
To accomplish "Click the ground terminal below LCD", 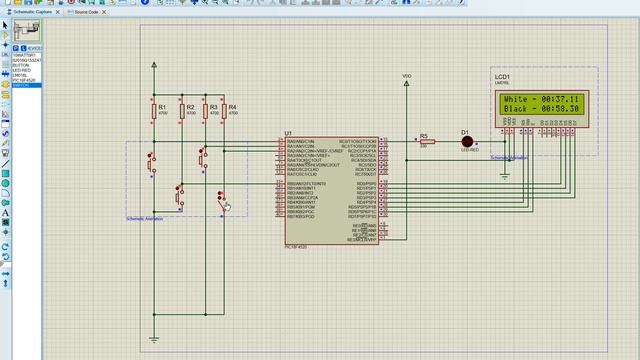I will click(x=505, y=177).
